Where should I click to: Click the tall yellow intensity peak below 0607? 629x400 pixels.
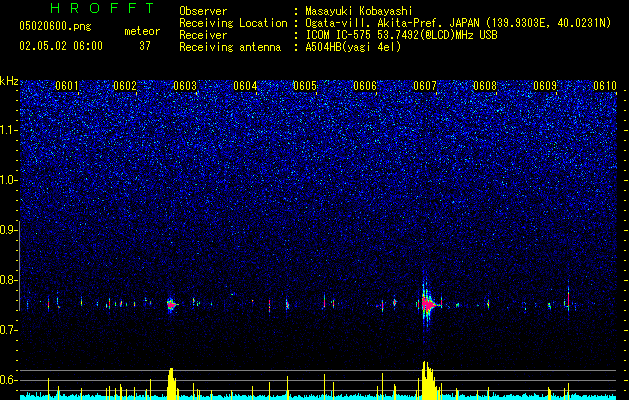(x=428, y=380)
